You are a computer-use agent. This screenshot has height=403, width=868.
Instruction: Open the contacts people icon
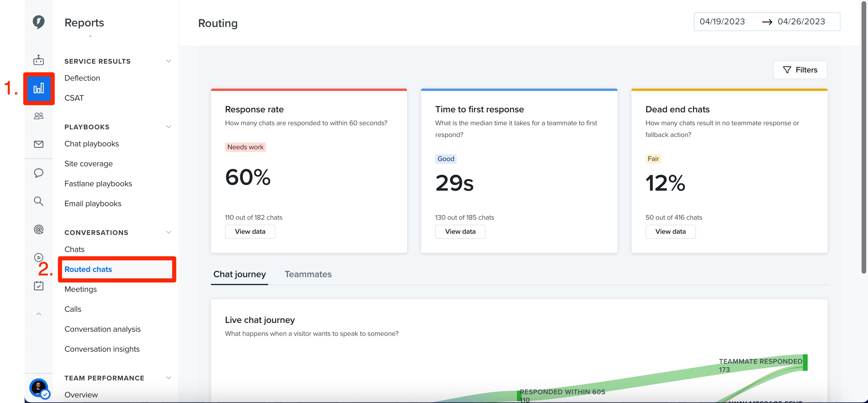point(38,116)
